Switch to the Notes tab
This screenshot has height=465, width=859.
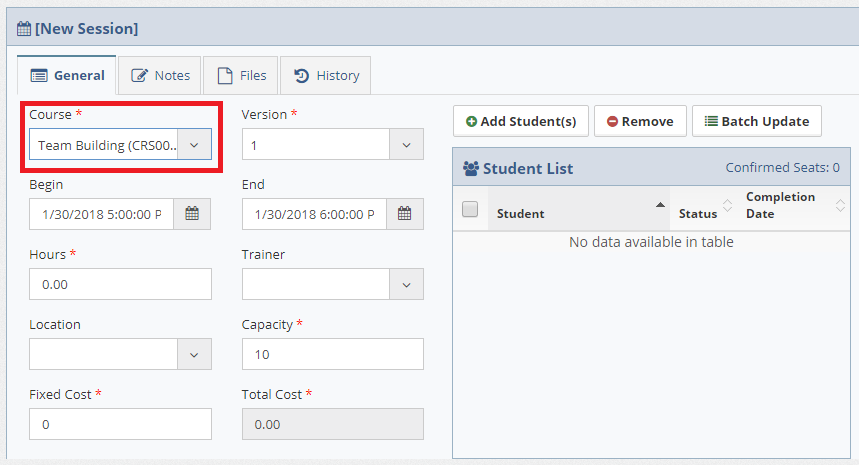pyautogui.click(x=160, y=75)
